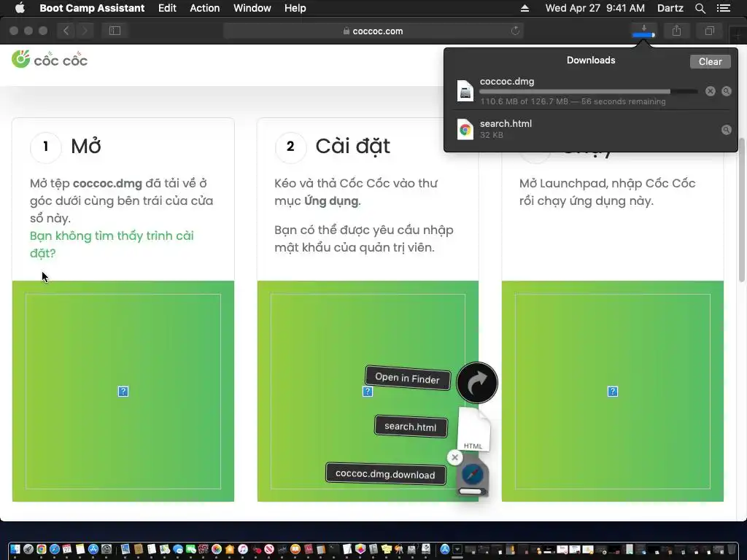Click the 'Cài đặt' step heading

pyautogui.click(x=352, y=146)
